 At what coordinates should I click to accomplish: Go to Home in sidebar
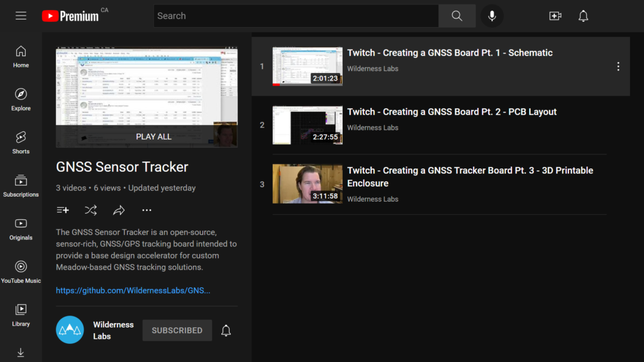(x=21, y=57)
